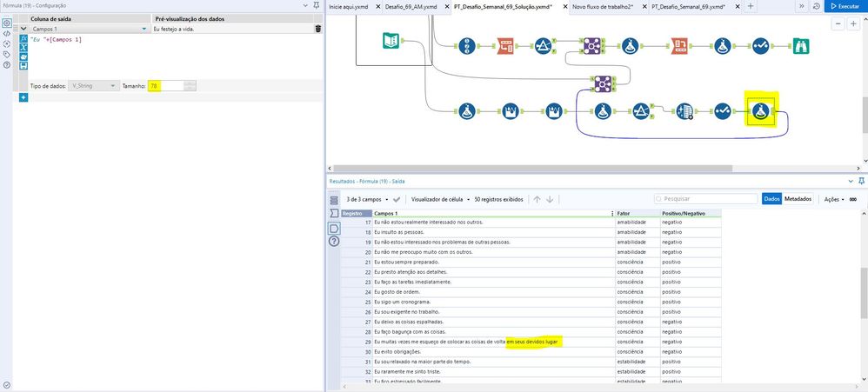Image resolution: width=868 pixels, height=392 pixels.
Task: Move to next record with down arrow
Action: pyautogui.click(x=550, y=199)
